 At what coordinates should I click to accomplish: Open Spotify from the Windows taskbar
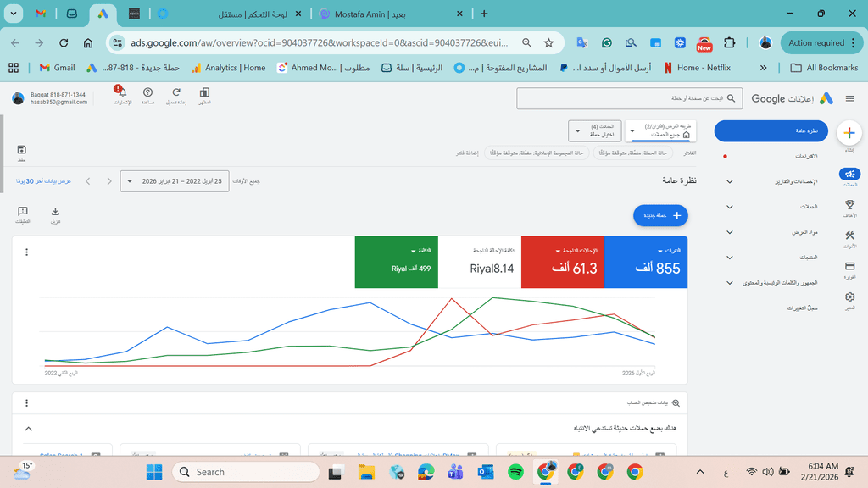[x=515, y=472]
